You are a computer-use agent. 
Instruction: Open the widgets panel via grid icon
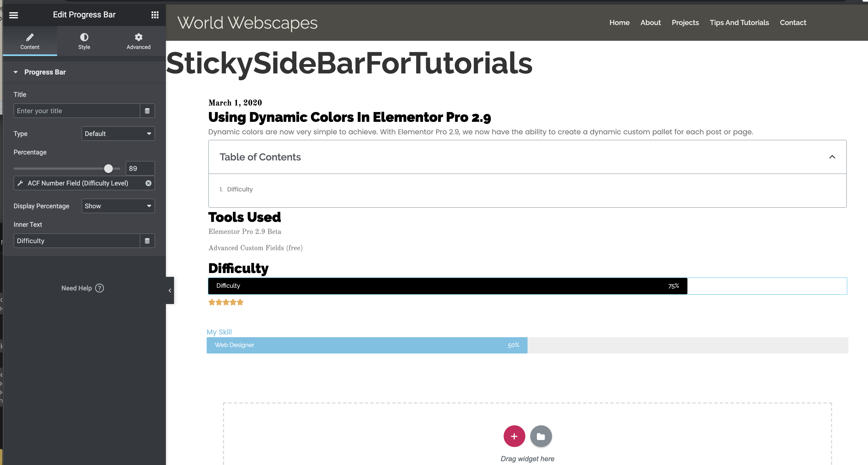click(155, 15)
